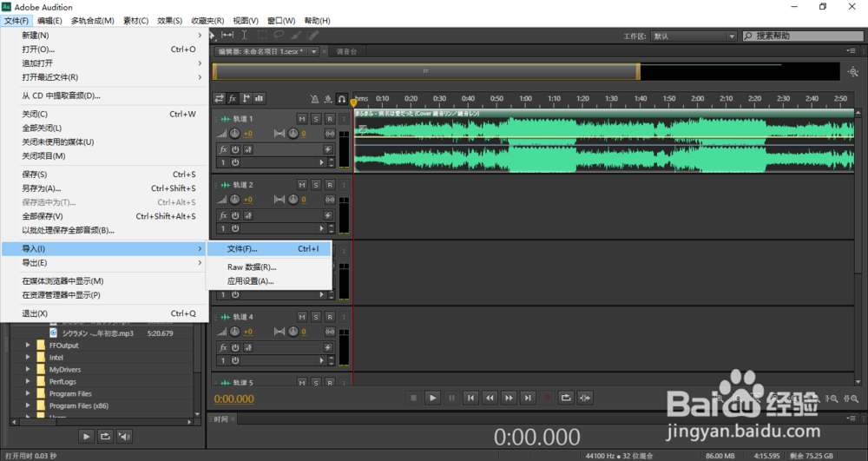Viewport: 868px width, 461px height.
Task: Arm Track 1 for record
Action: (329, 118)
